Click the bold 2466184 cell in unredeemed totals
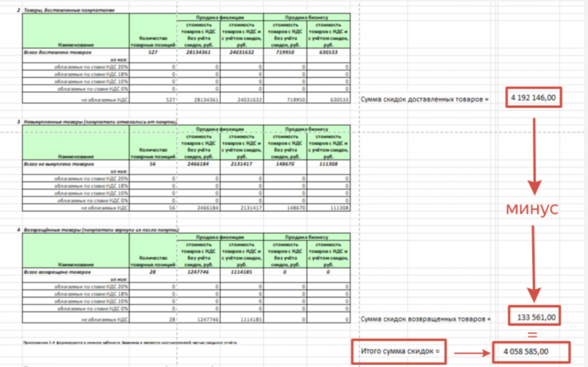This screenshot has width=588, height=367. pyautogui.click(x=199, y=164)
